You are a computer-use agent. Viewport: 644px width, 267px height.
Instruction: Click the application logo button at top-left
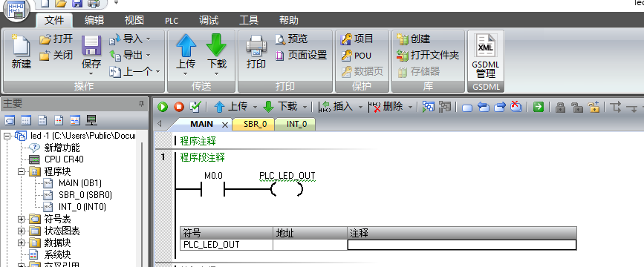[16, 10]
